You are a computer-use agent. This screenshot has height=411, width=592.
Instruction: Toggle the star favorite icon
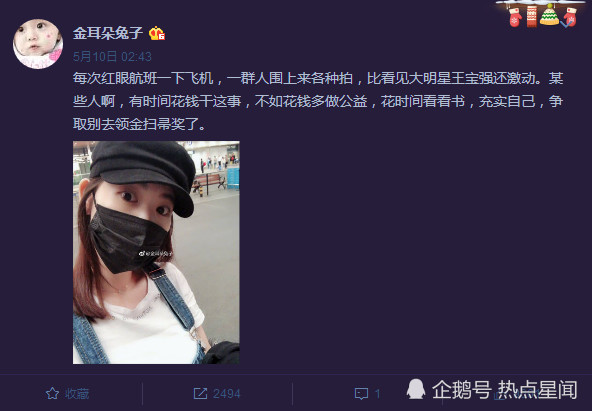point(52,394)
